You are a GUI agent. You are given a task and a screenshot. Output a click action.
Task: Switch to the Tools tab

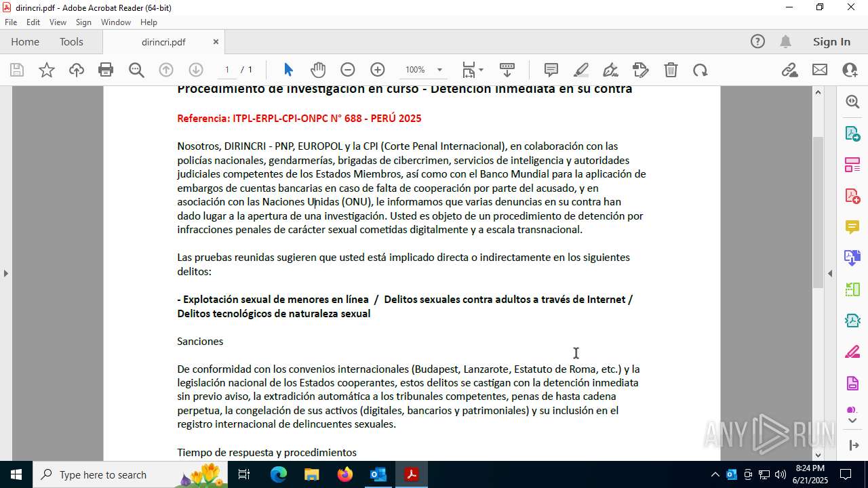click(x=71, y=41)
